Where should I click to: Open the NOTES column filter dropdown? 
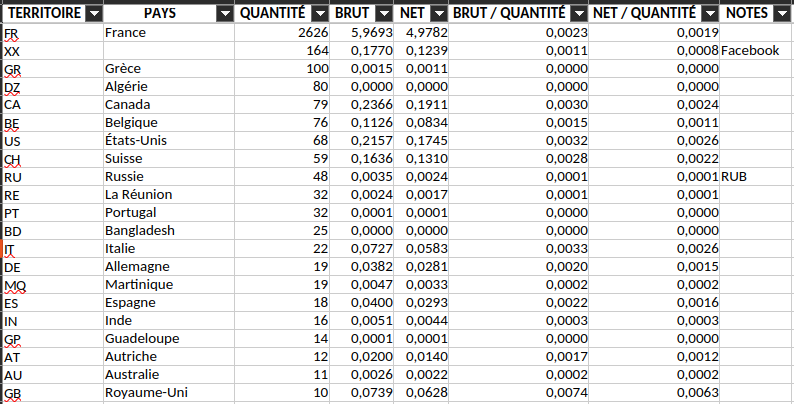[x=781, y=14]
